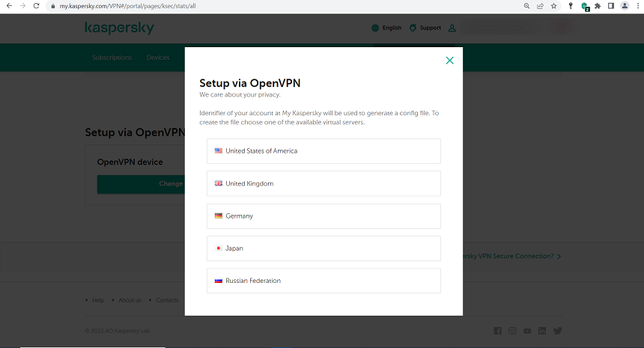Click the user account icon

pyautogui.click(x=452, y=28)
